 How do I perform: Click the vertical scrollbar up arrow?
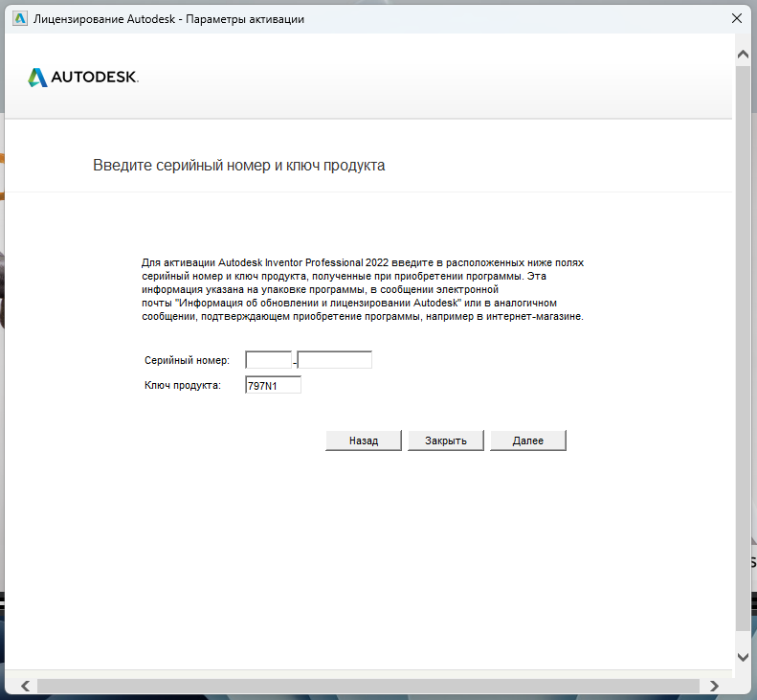click(x=743, y=55)
